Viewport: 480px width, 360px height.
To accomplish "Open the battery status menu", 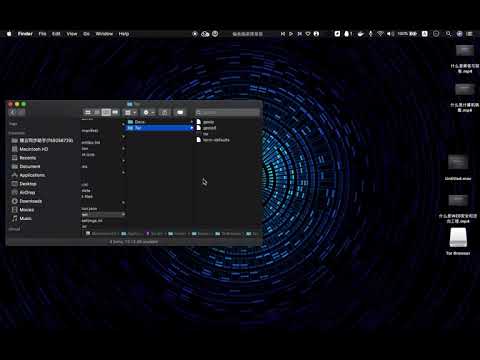I will [407, 34].
